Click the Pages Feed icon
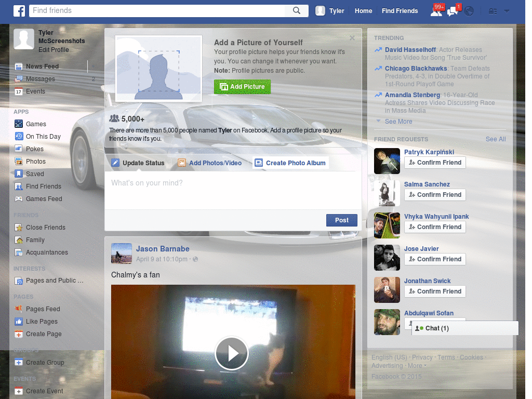Screen dimensions: 532x399 click(x=19, y=309)
